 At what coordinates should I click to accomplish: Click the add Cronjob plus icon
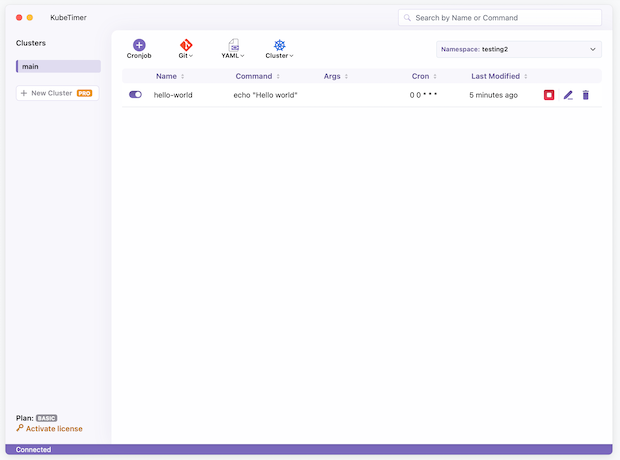coord(139,45)
